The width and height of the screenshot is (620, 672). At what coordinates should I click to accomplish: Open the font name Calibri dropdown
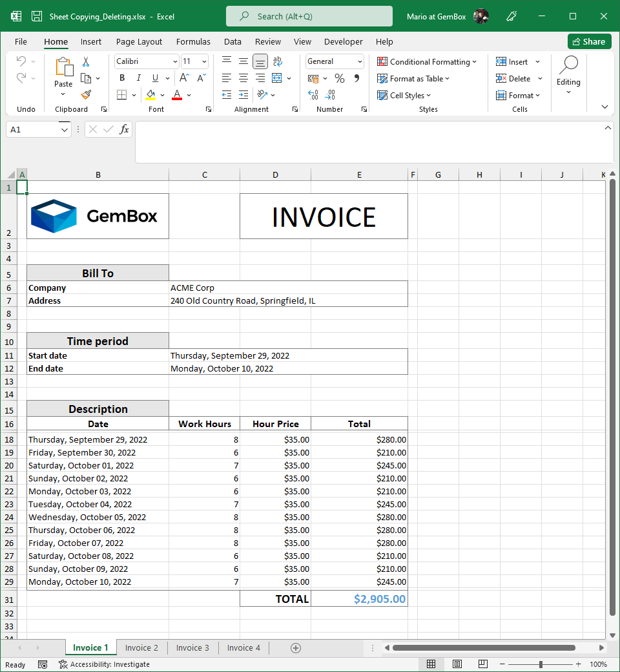pos(175,61)
